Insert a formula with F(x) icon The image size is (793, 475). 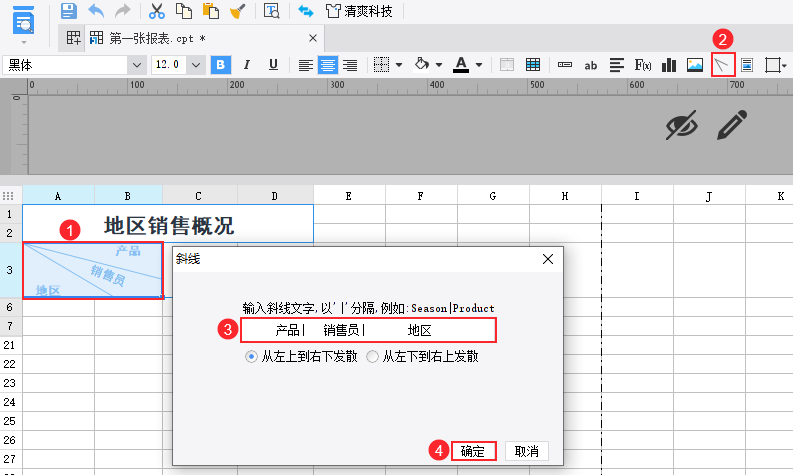pyautogui.click(x=643, y=65)
